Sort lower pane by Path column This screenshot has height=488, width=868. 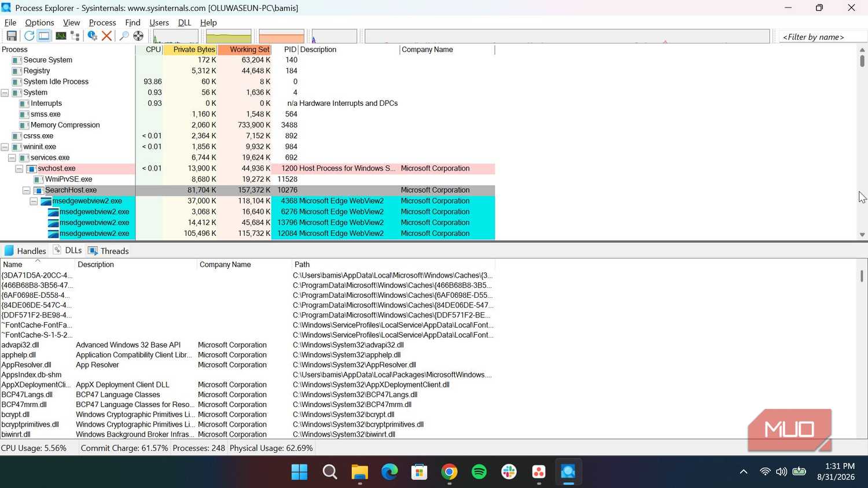393,265
